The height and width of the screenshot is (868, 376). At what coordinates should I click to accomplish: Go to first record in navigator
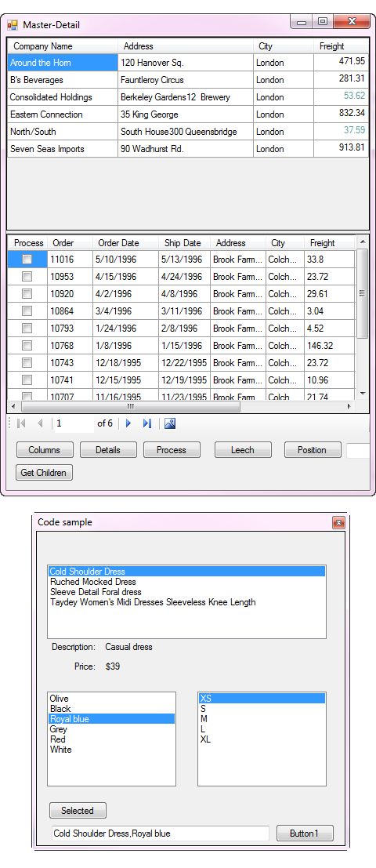coord(22,423)
